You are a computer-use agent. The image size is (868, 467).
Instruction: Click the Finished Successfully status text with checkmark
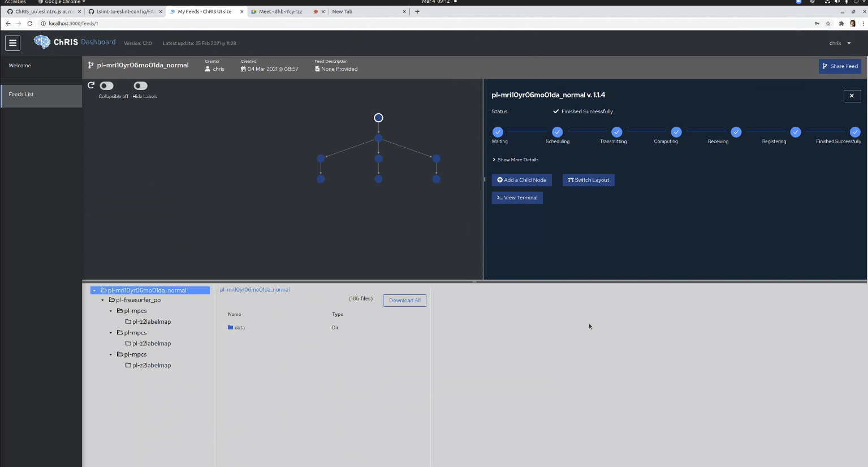pyautogui.click(x=583, y=112)
